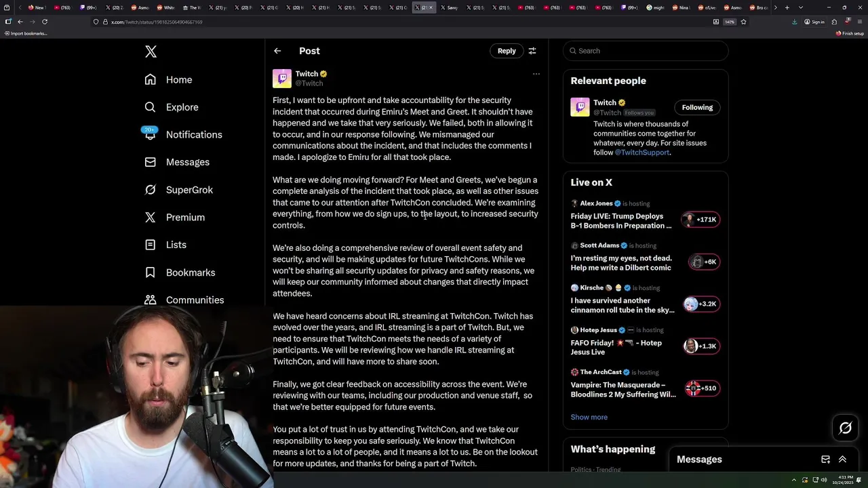This screenshot has width=868, height=488.
Task: Open Firefox downloads arrow
Action: click(795, 22)
